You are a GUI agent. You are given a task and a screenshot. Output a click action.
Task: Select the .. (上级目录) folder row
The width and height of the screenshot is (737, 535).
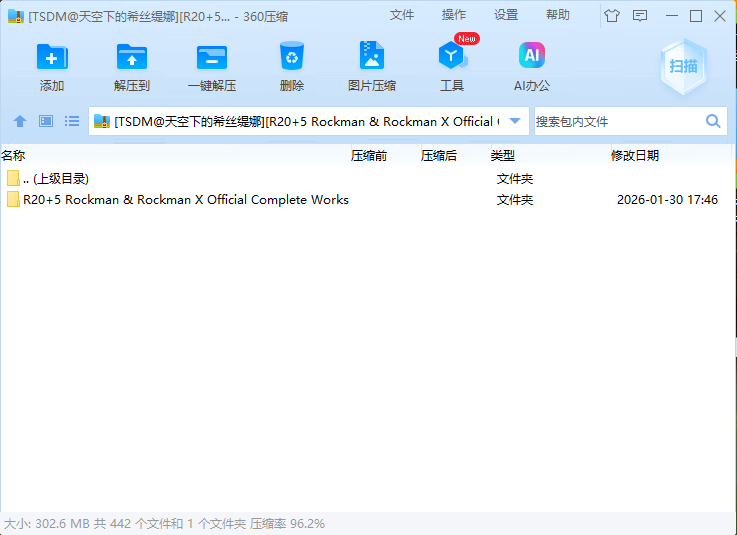(x=367, y=179)
